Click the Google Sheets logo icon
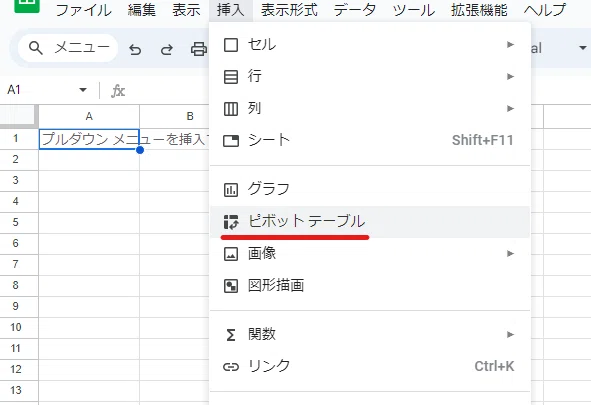591x405 pixels. [27, 6]
